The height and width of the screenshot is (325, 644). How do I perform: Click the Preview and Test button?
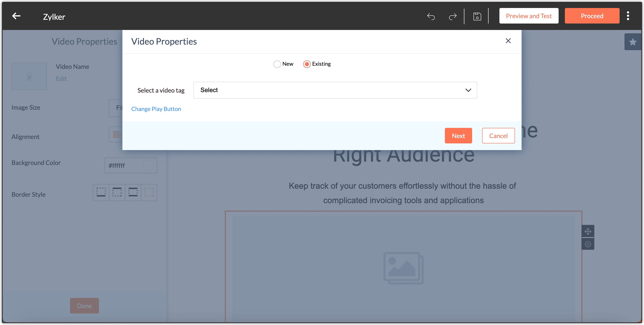[x=528, y=16]
